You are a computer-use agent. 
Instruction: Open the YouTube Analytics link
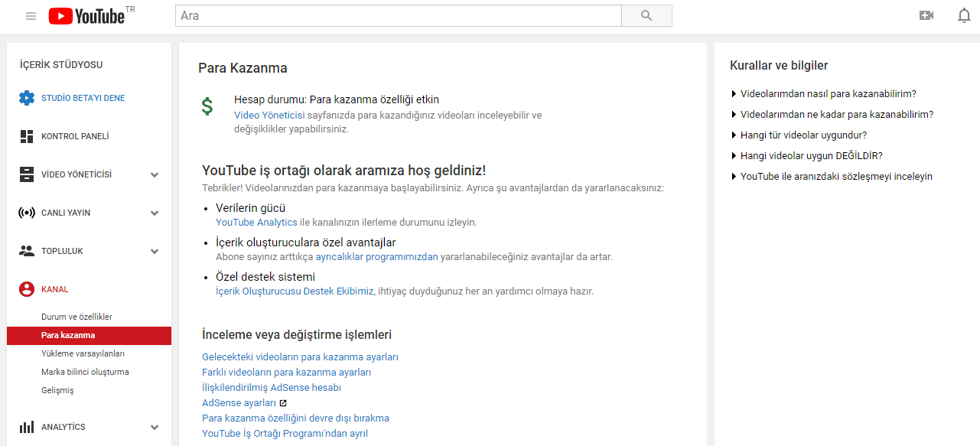click(x=256, y=223)
